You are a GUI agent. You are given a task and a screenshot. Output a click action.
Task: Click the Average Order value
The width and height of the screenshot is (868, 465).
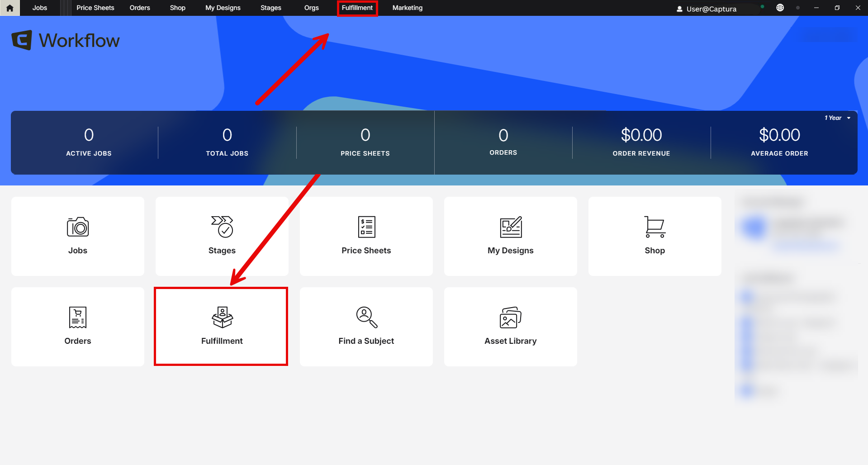coord(780,135)
